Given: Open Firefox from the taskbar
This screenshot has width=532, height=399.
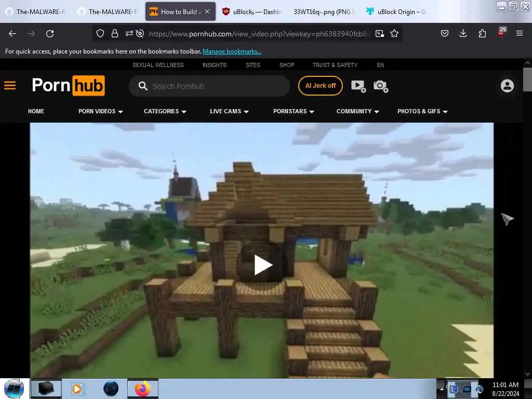Looking at the screenshot, I should [143, 389].
